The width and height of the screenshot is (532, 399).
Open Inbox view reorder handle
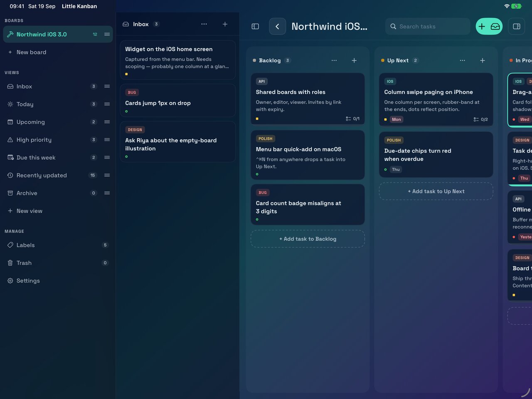coord(107,86)
